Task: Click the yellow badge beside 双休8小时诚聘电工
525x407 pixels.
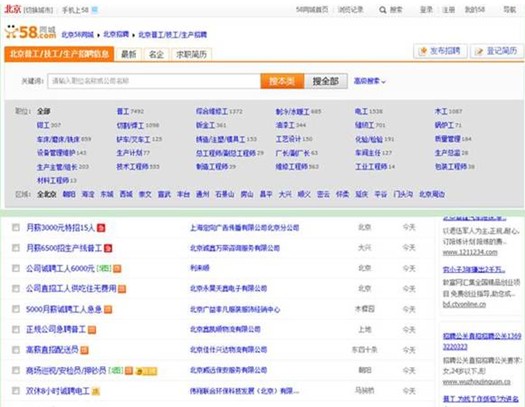Action: click(96, 391)
